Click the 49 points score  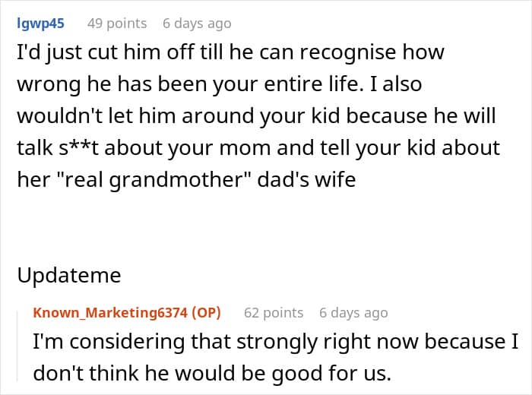click(117, 23)
